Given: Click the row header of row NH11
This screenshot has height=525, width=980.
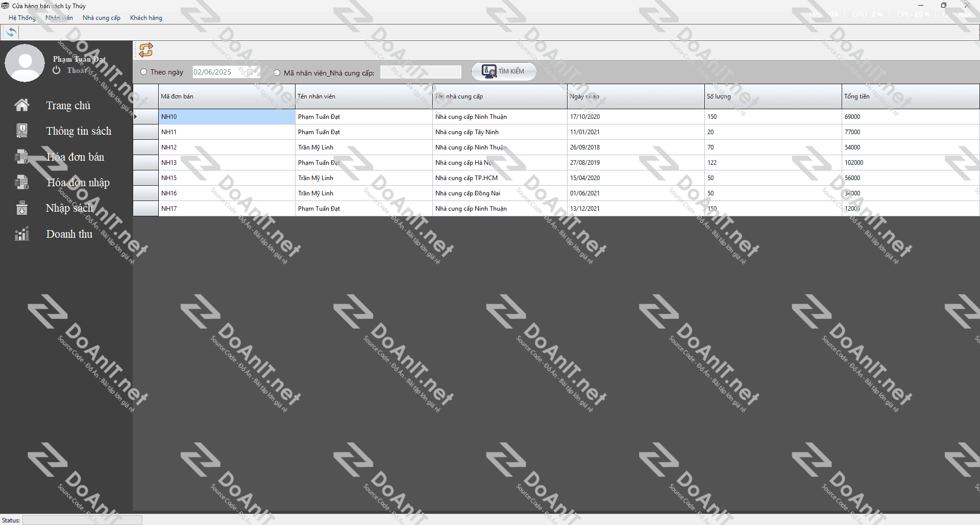Looking at the screenshot, I should [x=145, y=132].
